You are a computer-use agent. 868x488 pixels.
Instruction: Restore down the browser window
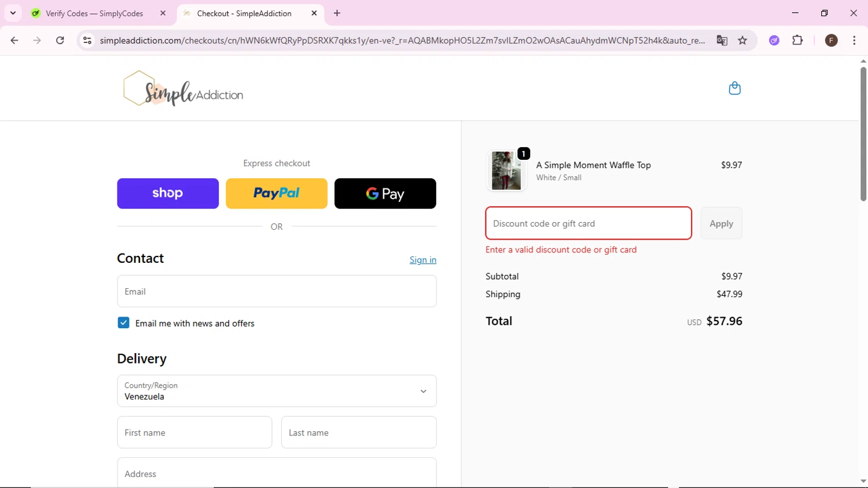click(824, 13)
